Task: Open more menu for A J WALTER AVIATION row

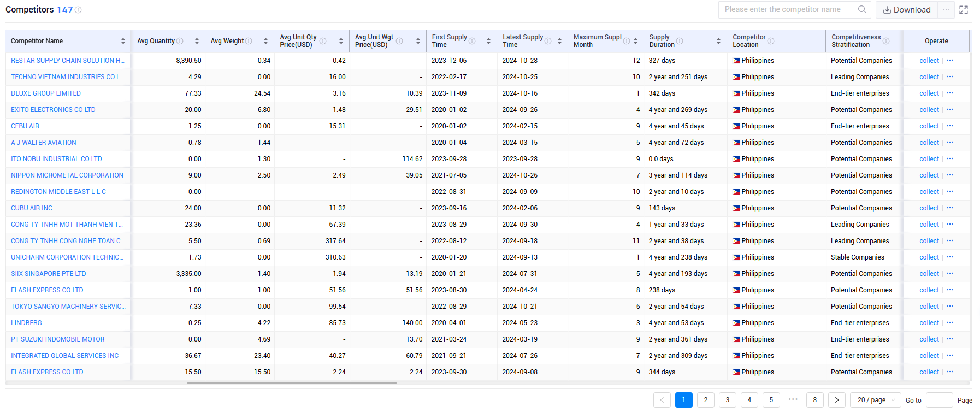Action: pos(950,143)
